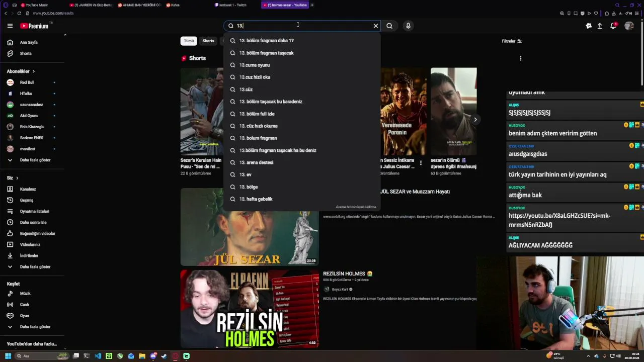
Task: Open the Windows Start menu
Action: [x=8, y=356]
